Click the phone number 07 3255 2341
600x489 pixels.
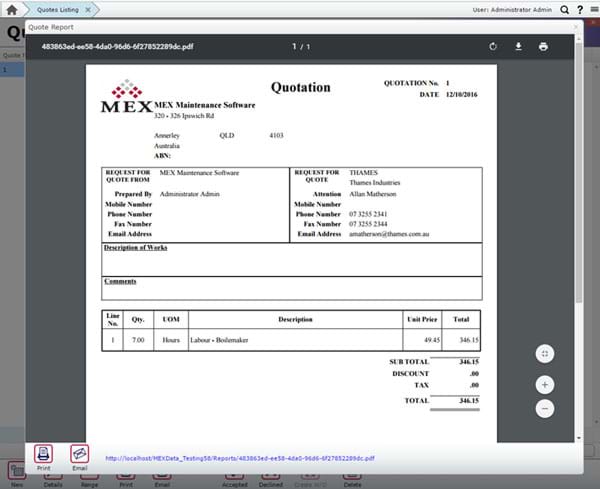pos(368,214)
